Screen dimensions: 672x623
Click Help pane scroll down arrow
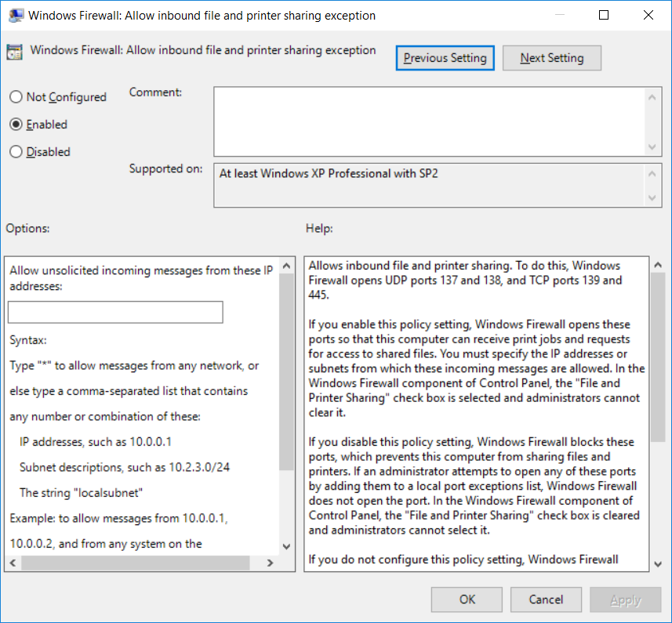(658, 564)
